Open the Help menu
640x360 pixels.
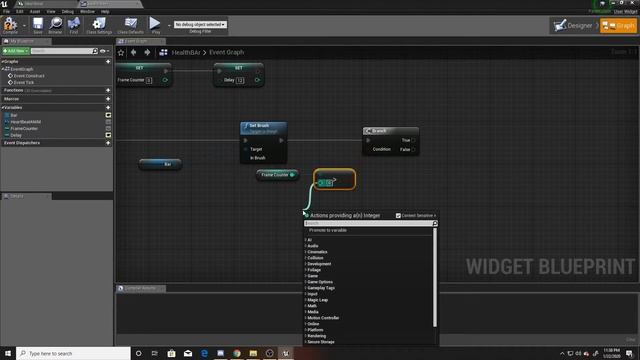(105, 11)
